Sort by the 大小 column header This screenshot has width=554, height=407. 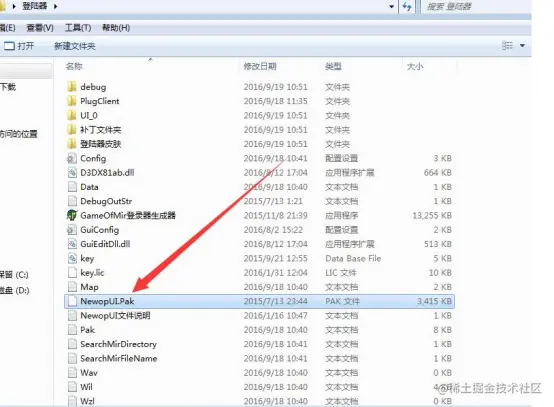415,66
